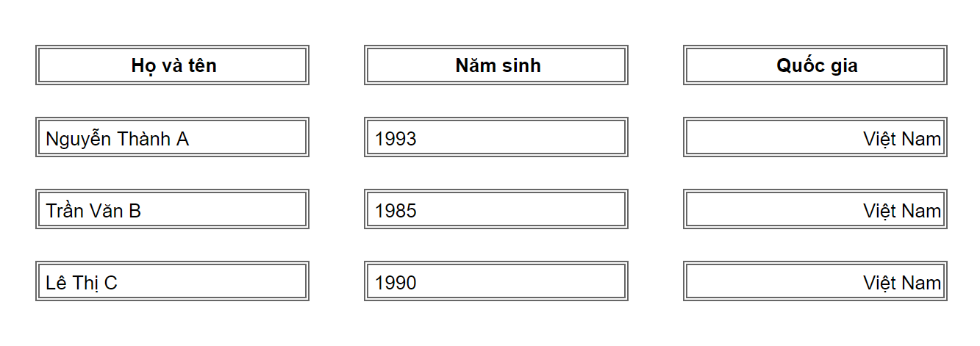Select the country cell in Lê Thị C's row
This screenshot has height=346, width=980.
point(815,281)
